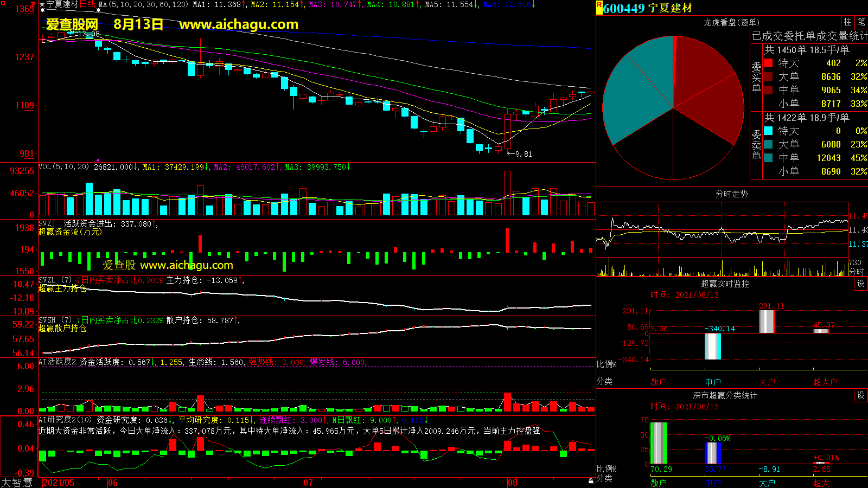868x488 pixels.
Task: Click the www.aichagu.com link at chart top
Action: pos(239,24)
